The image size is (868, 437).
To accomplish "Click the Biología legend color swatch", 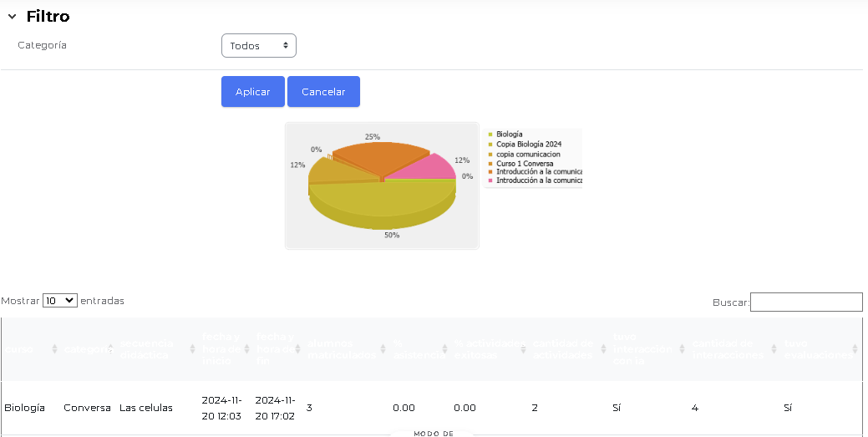I will (x=491, y=135).
